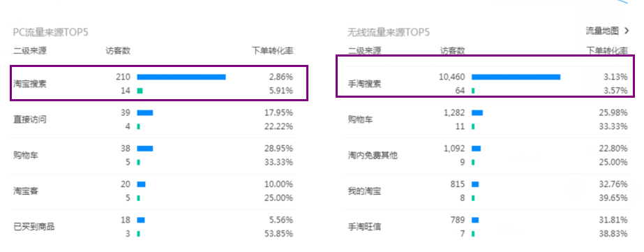
Task: Open the 淘内免费其他 source entry
Action: point(373,156)
